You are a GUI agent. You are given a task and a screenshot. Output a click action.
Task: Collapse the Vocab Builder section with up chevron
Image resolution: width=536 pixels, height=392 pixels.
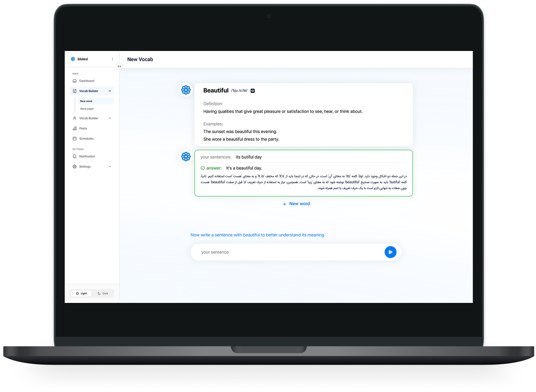click(x=110, y=91)
